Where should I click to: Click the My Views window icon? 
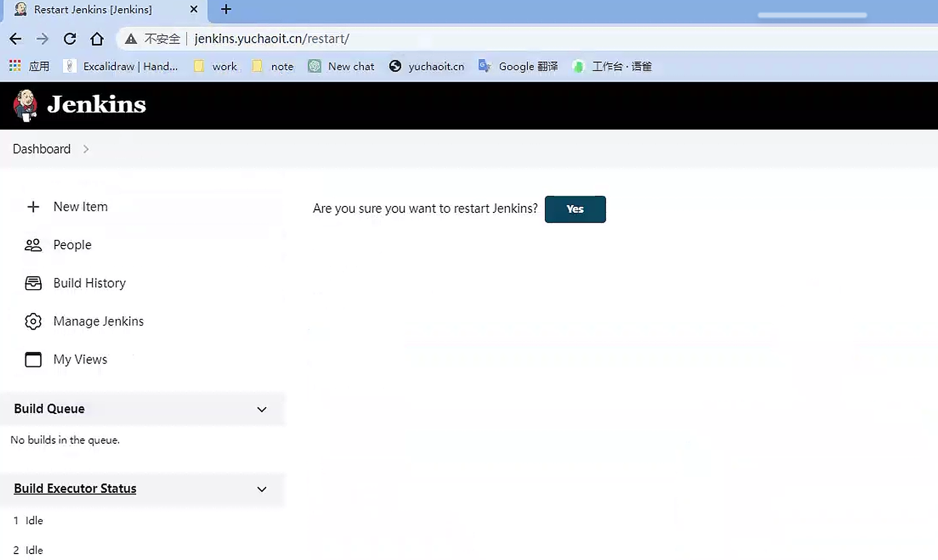tap(33, 359)
